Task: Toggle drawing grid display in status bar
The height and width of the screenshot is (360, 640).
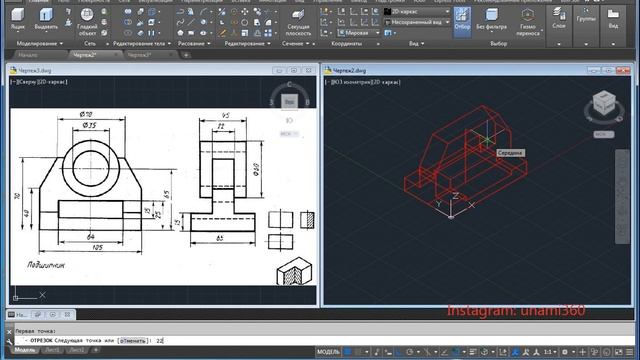Action: pos(347,352)
